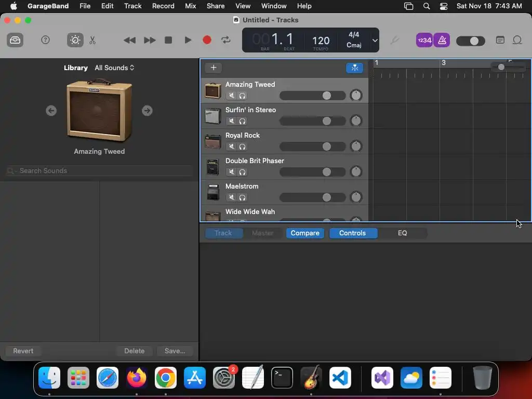
Task: Toggle the Smart Controls button
Action: click(x=75, y=41)
